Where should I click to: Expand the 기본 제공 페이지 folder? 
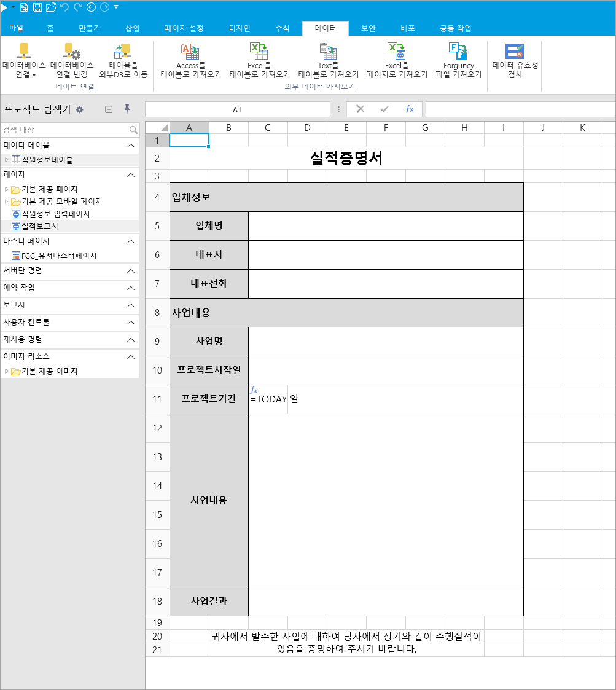[6, 189]
